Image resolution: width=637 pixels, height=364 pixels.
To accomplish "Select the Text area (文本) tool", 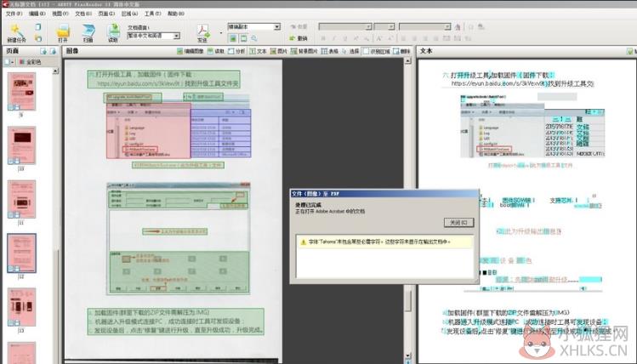I will pos(258,51).
